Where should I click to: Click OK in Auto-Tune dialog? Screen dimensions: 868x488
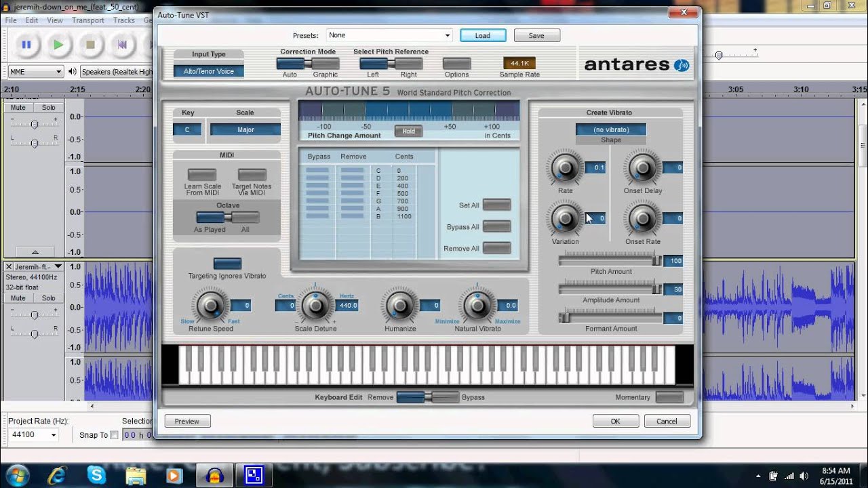coord(615,421)
